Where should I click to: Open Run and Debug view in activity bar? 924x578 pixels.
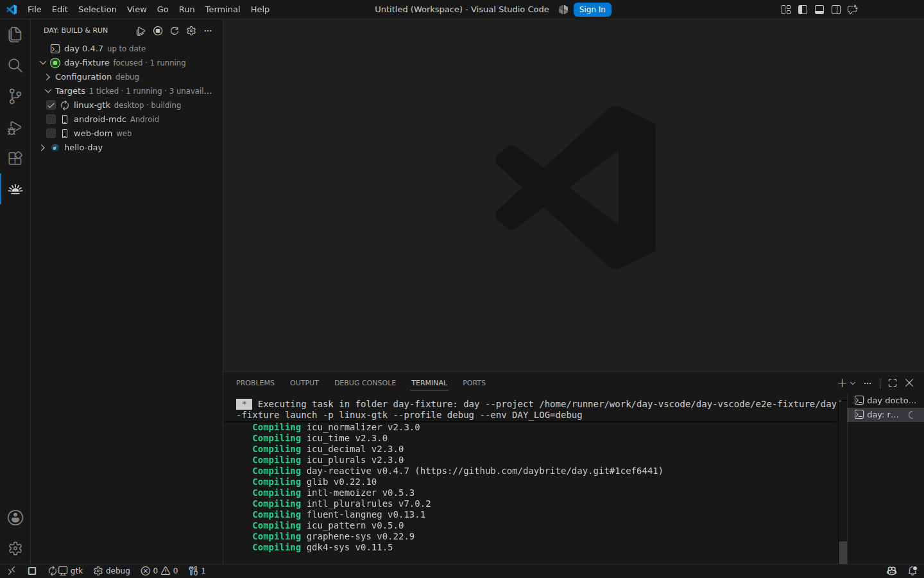[15, 127]
